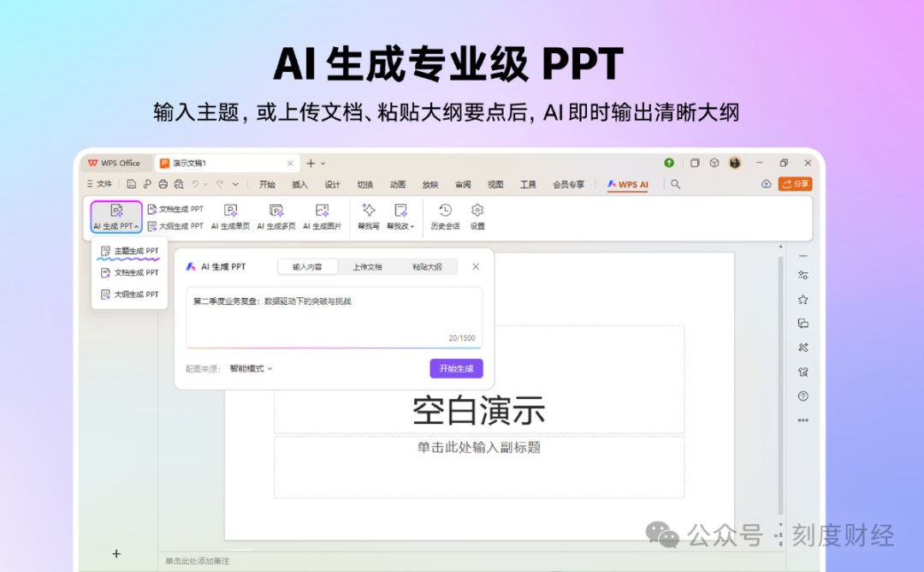The width and height of the screenshot is (924, 572).
Task: Open the help question mark icon in sidebar
Action: tap(803, 396)
